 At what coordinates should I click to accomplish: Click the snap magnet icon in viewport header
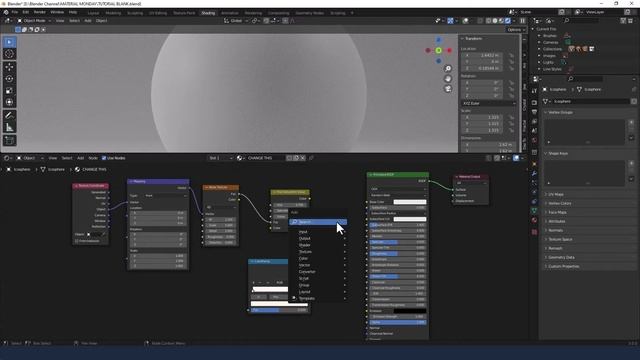[267, 20]
